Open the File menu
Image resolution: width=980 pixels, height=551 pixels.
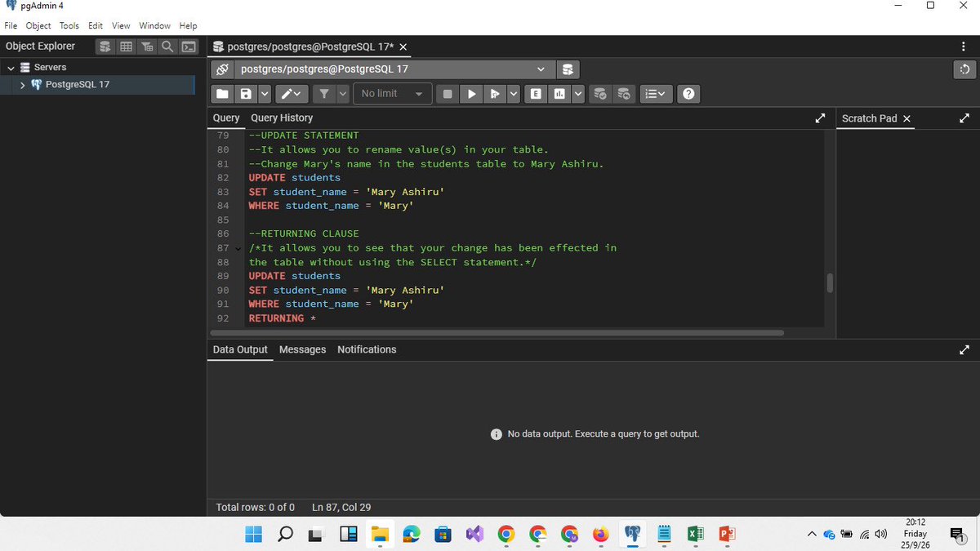point(11,25)
